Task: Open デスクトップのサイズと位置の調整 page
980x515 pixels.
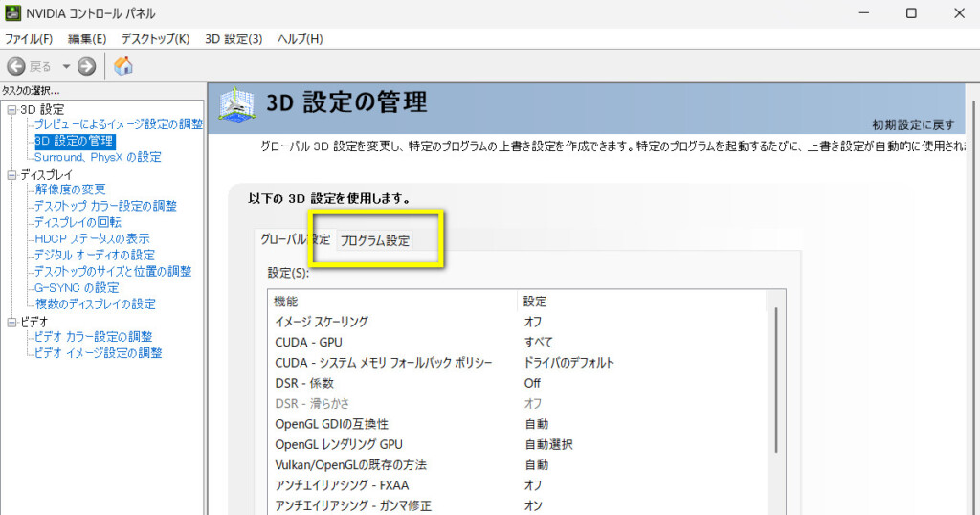Action: click(x=113, y=271)
